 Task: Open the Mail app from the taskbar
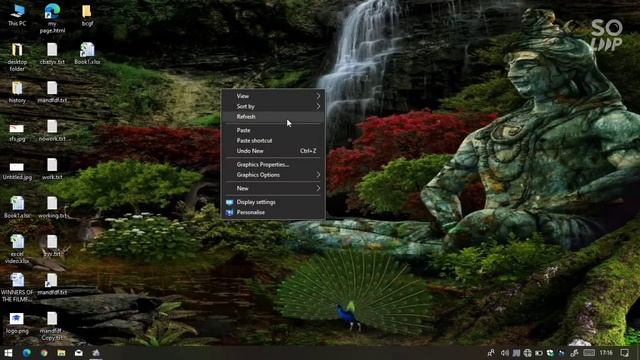(x=79, y=353)
